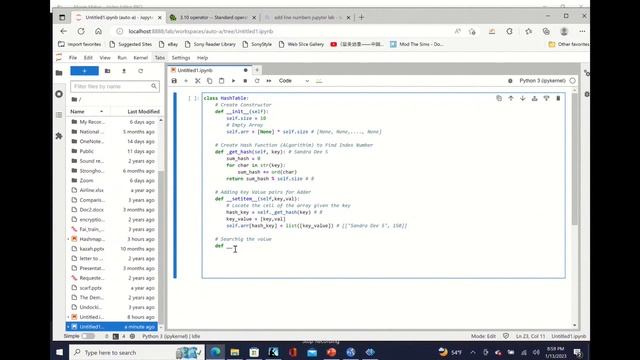Save the notebook with the save icon
Image resolution: width=640 pixels, height=360 pixels.
click(x=174, y=81)
